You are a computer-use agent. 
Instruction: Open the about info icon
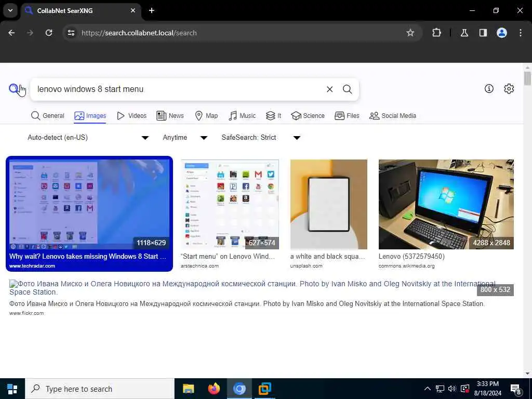pyautogui.click(x=489, y=88)
